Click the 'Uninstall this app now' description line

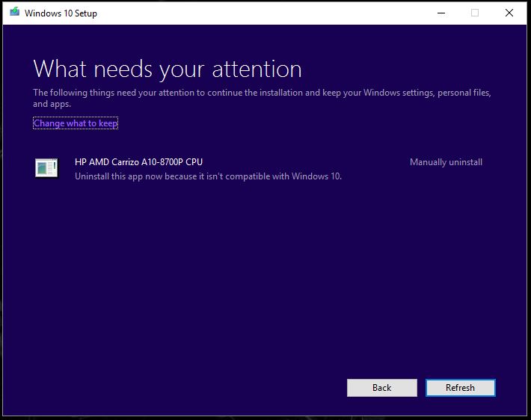click(208, 176)
